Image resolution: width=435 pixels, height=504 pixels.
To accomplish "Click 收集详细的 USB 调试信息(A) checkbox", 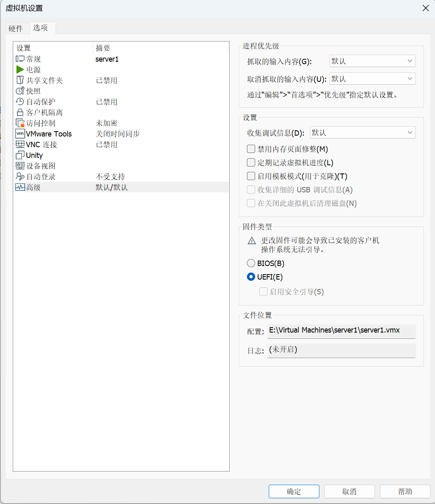I will [251, 190].
